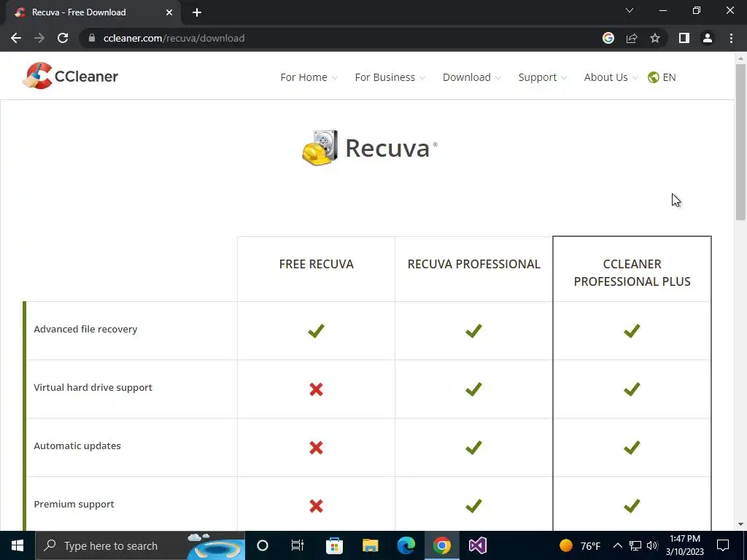Screen dimensions: 747x560
Task: Click the RECUVA PROFESSIONAL column header
Action: tap(473, 264)
